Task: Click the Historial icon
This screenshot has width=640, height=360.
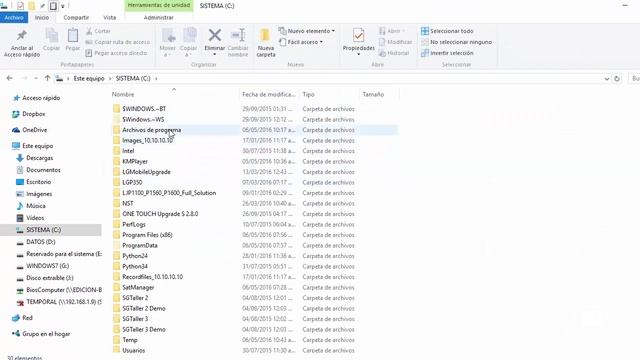Action: 382,53
